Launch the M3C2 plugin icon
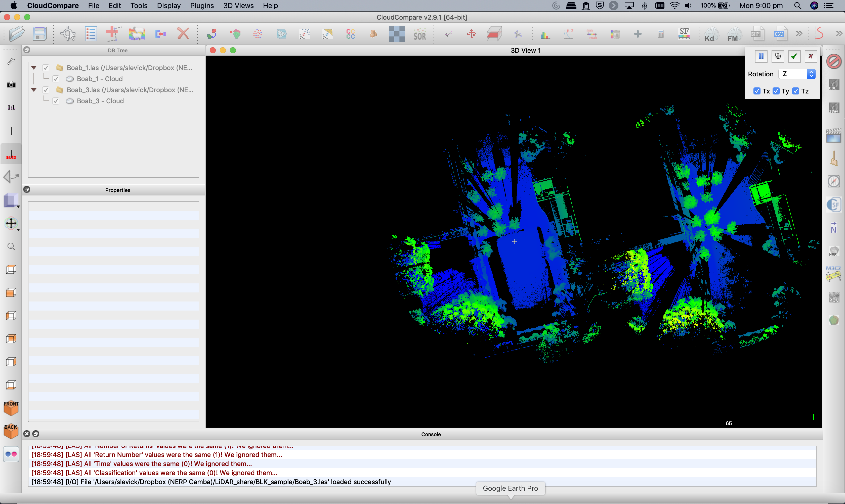Viewport: 845px width, 504px height. [834, 274]
